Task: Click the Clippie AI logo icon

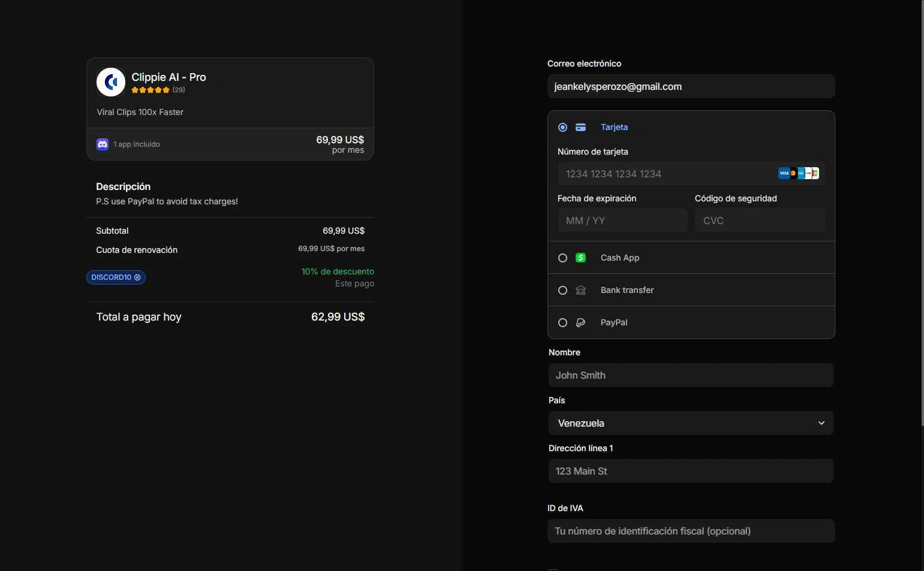Action: (111, 82)
